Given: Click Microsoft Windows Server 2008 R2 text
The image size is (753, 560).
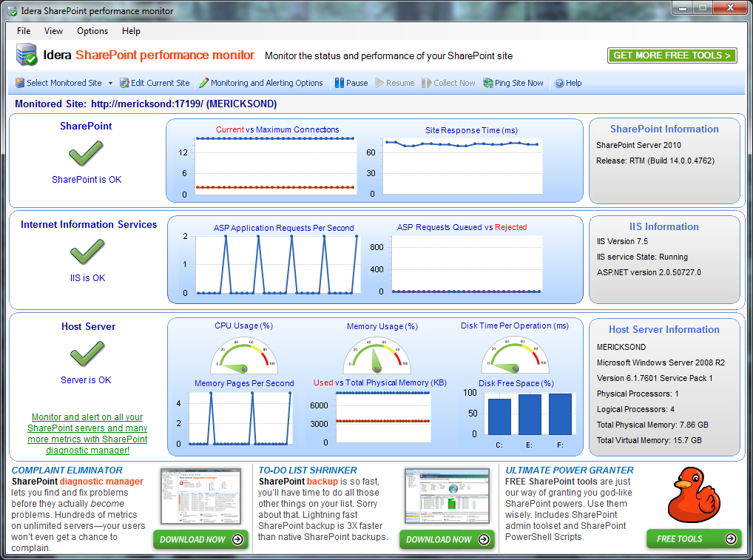Looking at the screenshot, I should 661,362.
